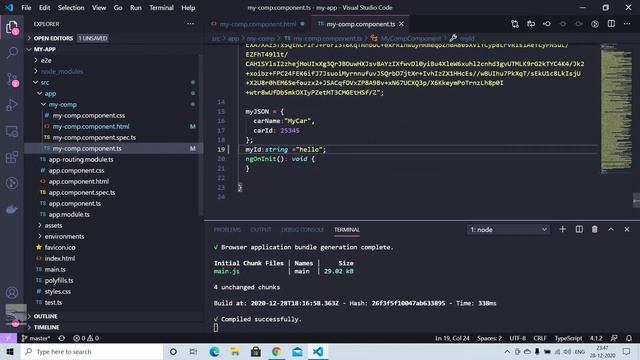Screen dimensions: 640x360
Task: Split the terminal panel
Action: 579,229
